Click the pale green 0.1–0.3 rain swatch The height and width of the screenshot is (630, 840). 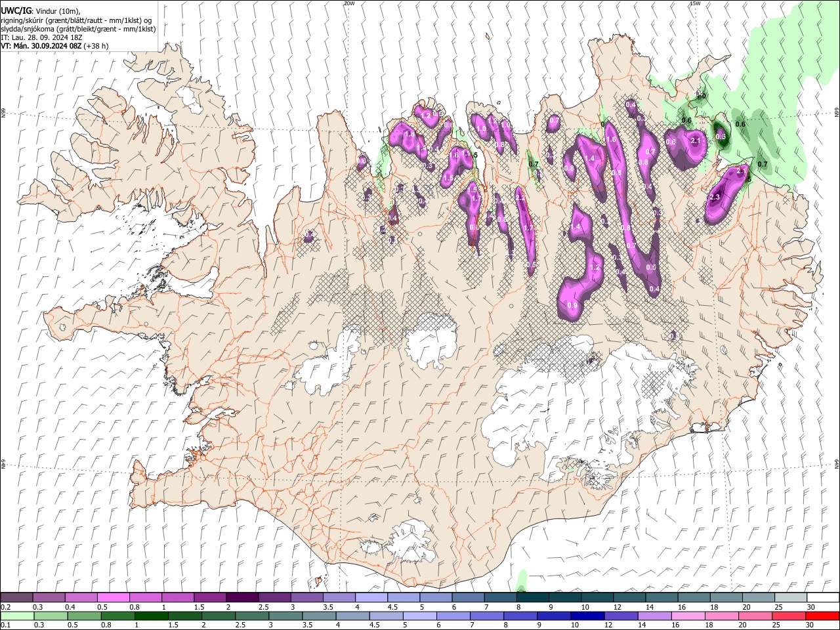17,616
